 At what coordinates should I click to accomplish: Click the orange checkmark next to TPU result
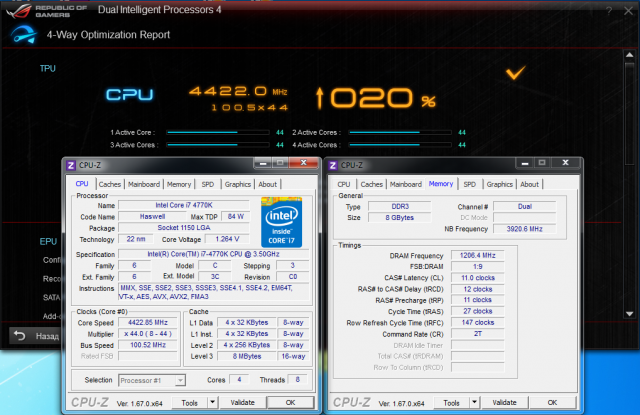(516, 73)
